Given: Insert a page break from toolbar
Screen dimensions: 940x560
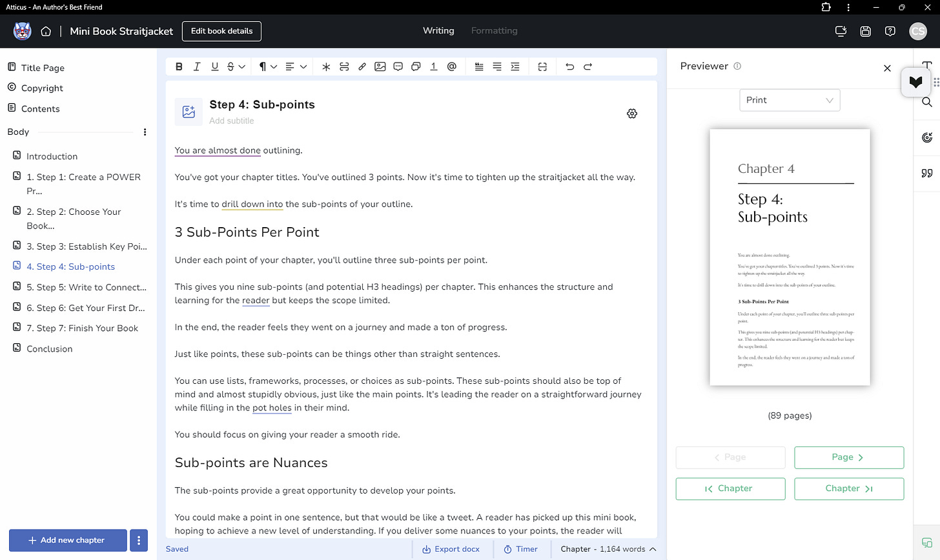Looking at the screenshot, I should (344, 66).
